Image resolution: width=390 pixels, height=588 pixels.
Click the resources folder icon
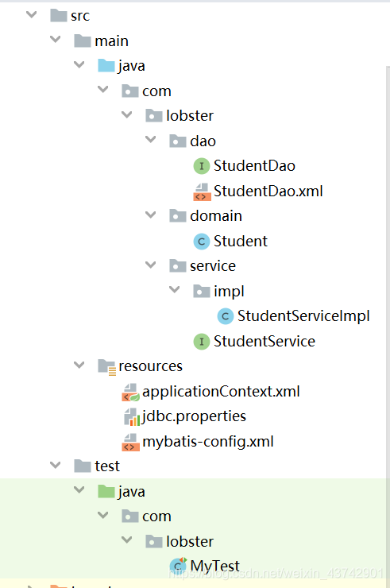click(107, 367)
